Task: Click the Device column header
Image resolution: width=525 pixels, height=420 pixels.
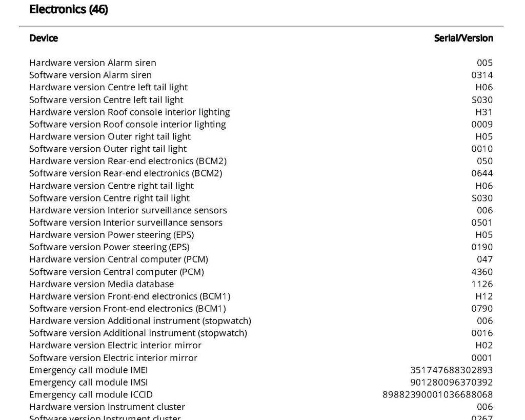Action: tap(44, 38)
